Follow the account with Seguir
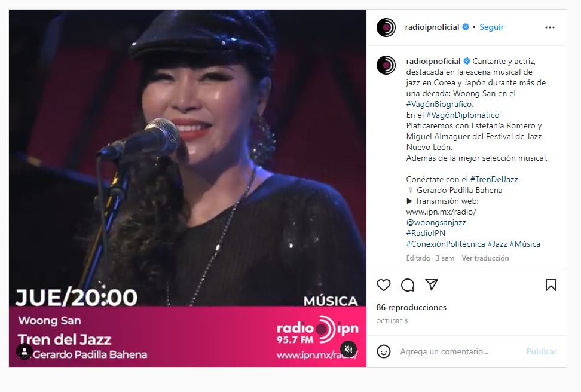This screenshot has height=392, width=581. pyautogui.click(x=491, y=27)
